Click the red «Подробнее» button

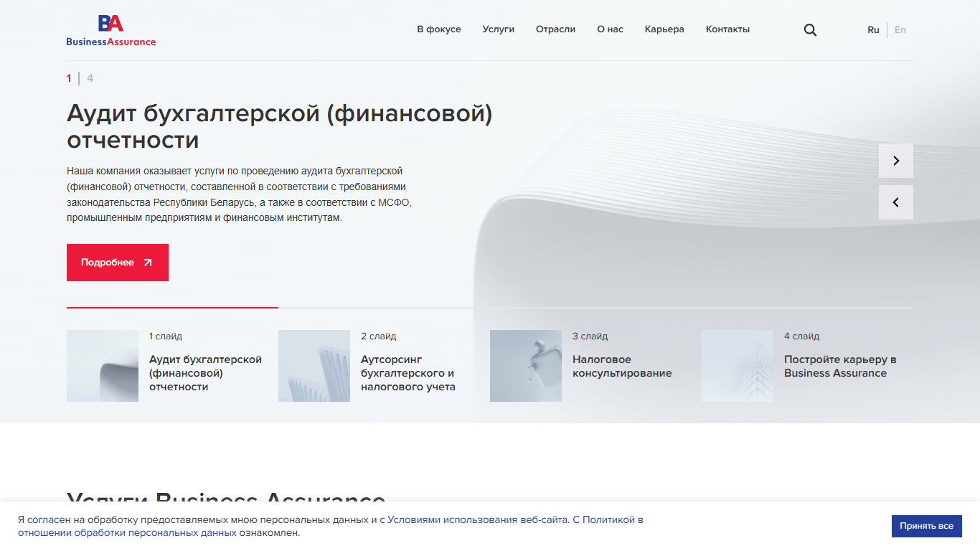118,263
